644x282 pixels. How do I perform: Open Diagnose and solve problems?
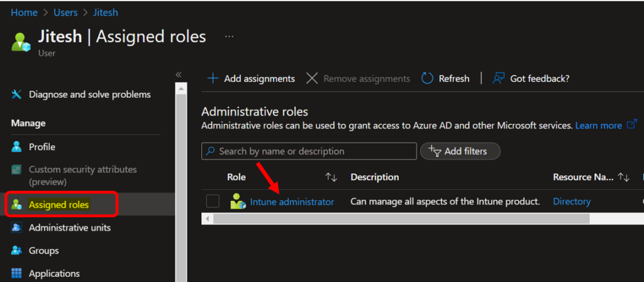pyautogui.click(x=89, y=95)
